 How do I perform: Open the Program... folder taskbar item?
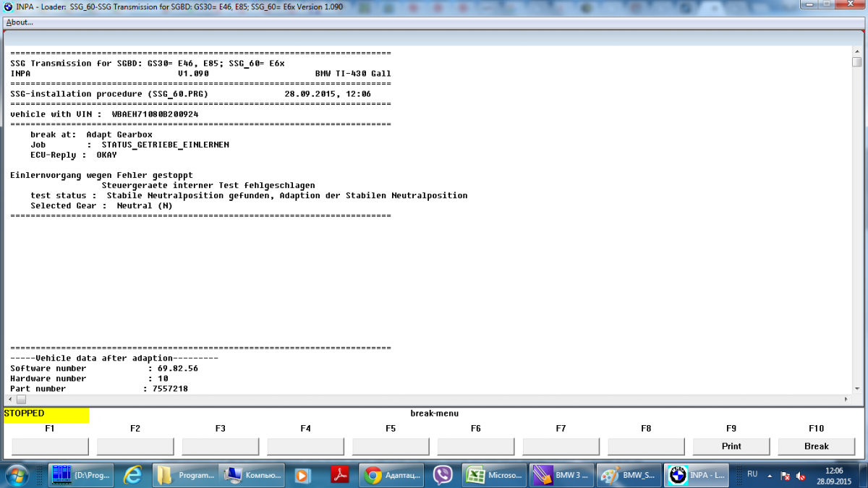pos(187,476)
